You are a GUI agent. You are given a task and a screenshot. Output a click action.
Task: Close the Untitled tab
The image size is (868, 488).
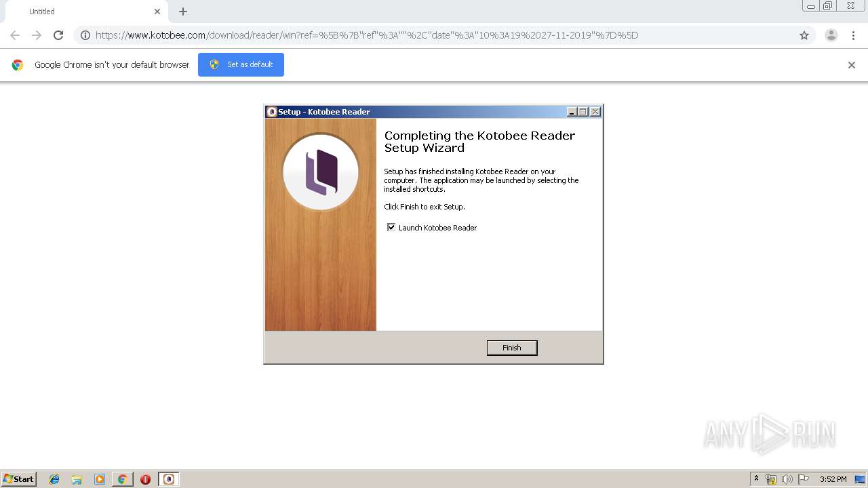[x=157, y=12]
